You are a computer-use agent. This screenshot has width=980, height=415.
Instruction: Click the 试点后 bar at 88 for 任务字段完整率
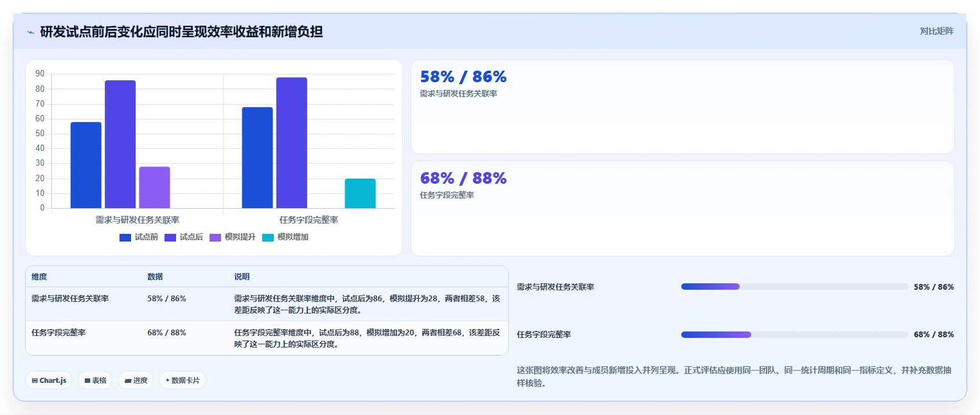point(292,143)
